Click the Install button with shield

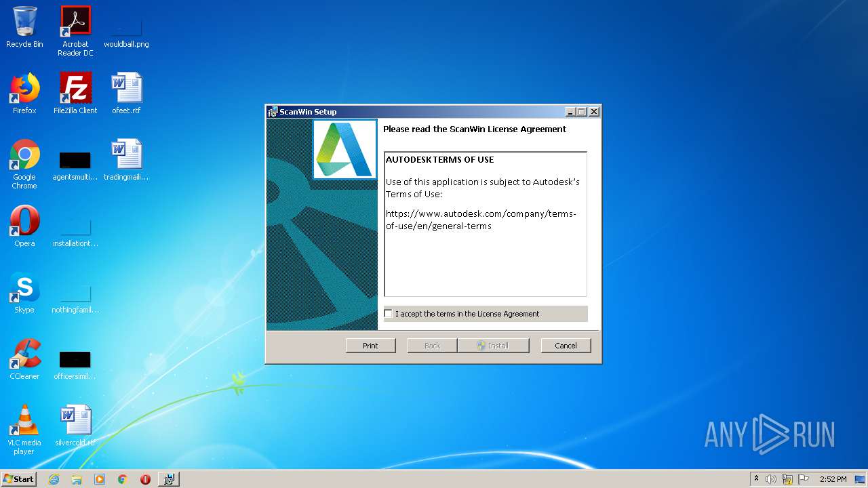point(493,346)
